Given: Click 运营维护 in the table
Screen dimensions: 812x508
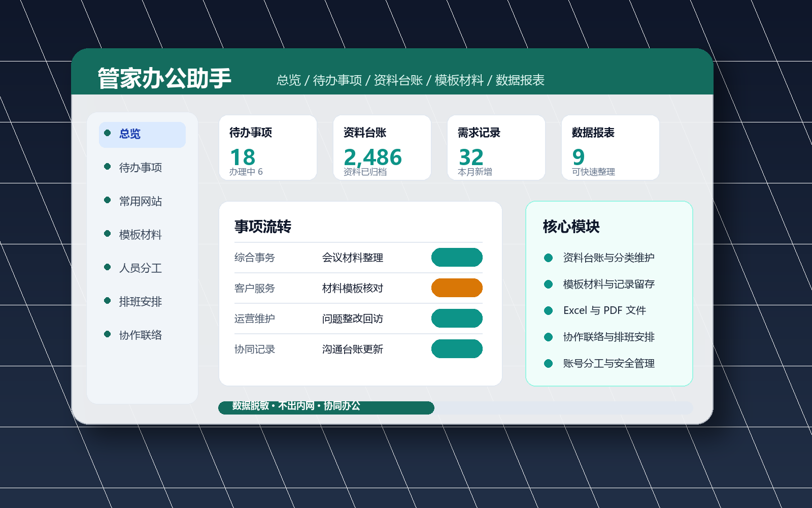Looking at the screenshot, I should tap(255, 319).
